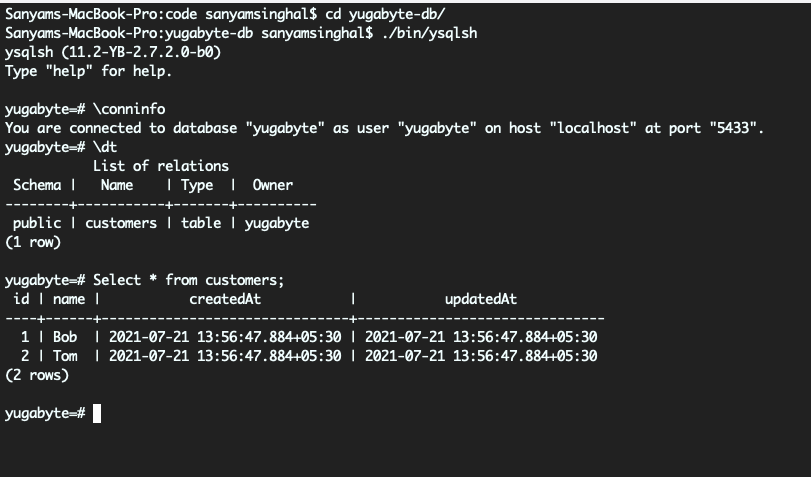Click the Owner column header
The image size is (811, 477).
[x=272, y=185]
